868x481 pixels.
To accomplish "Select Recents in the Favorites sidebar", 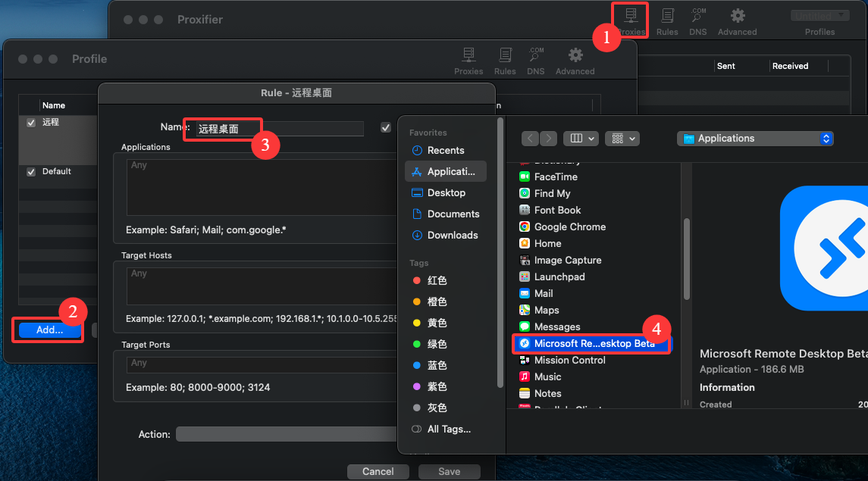I will click(x=445, y=150).
